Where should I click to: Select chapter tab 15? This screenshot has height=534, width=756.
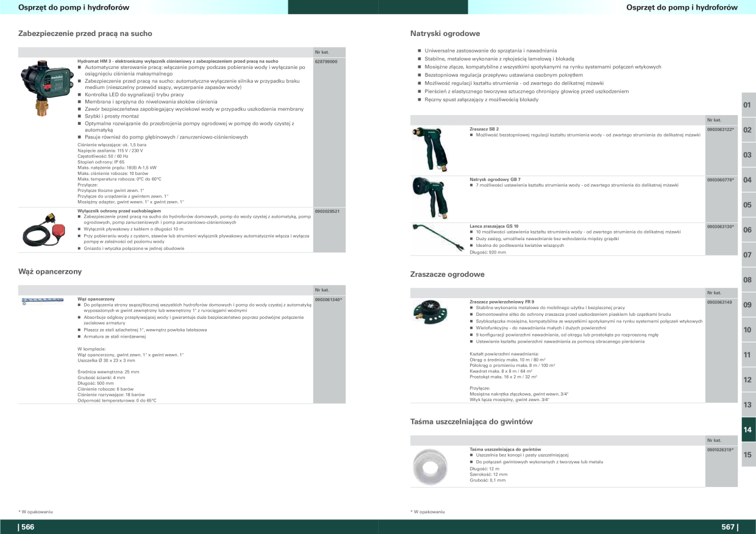tap(749, 455)
